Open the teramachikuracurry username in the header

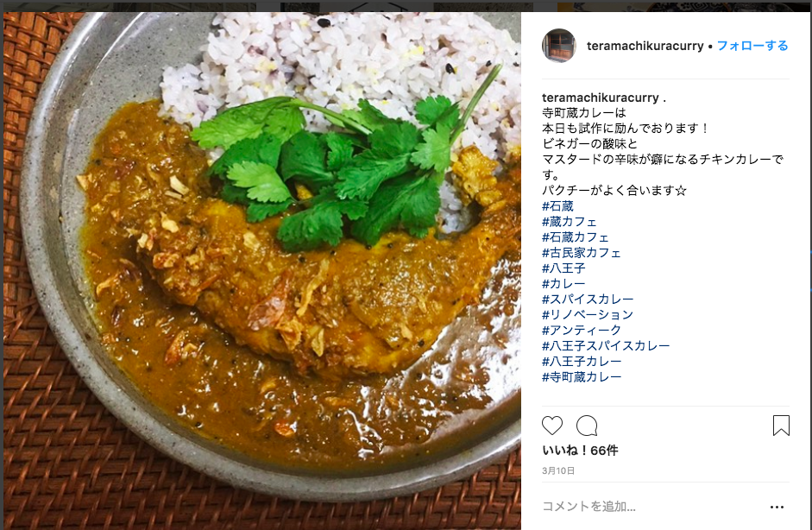(x=645, y=46)
